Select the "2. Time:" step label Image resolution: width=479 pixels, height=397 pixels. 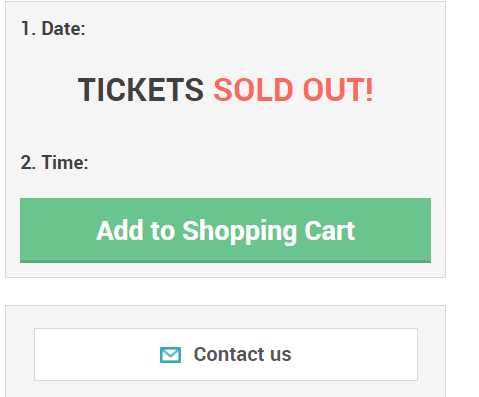click(54, 162)
